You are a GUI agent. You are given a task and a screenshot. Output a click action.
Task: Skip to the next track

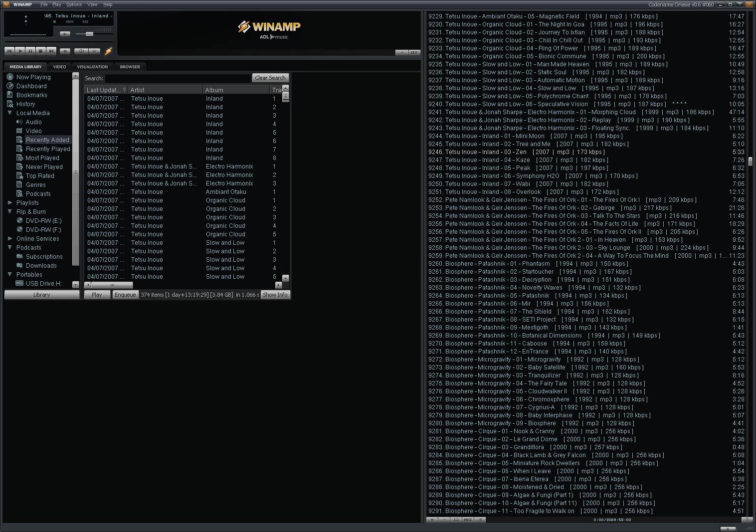coord(51,51)
